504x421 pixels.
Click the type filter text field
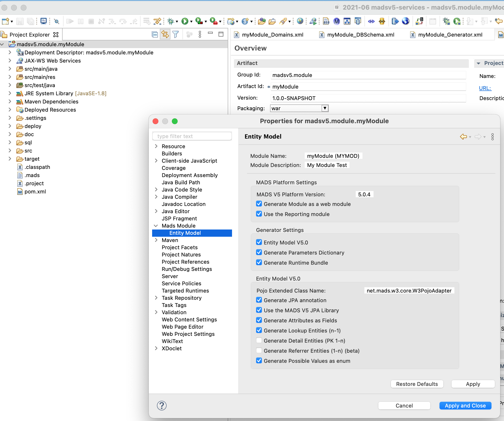click(192, 136)
